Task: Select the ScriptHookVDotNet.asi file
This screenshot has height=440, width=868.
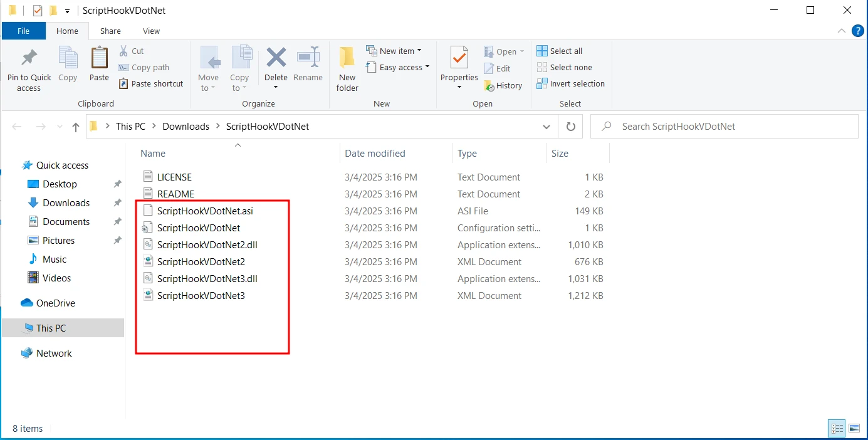Action: 205,211
